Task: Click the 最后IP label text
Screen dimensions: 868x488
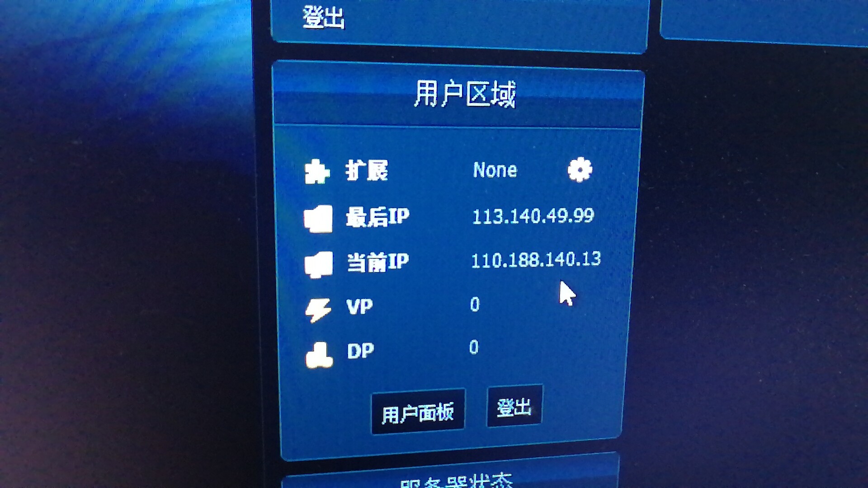Action: click(x=377, y=216)
